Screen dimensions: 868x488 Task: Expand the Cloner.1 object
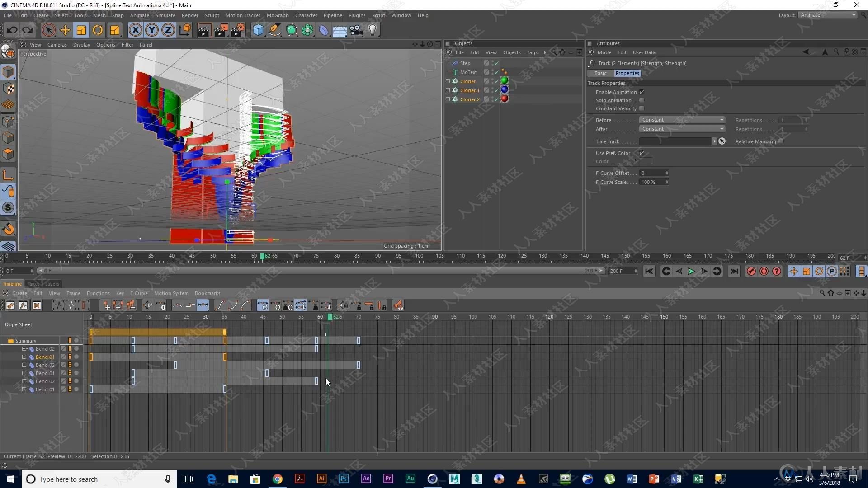tap(448, 90)
